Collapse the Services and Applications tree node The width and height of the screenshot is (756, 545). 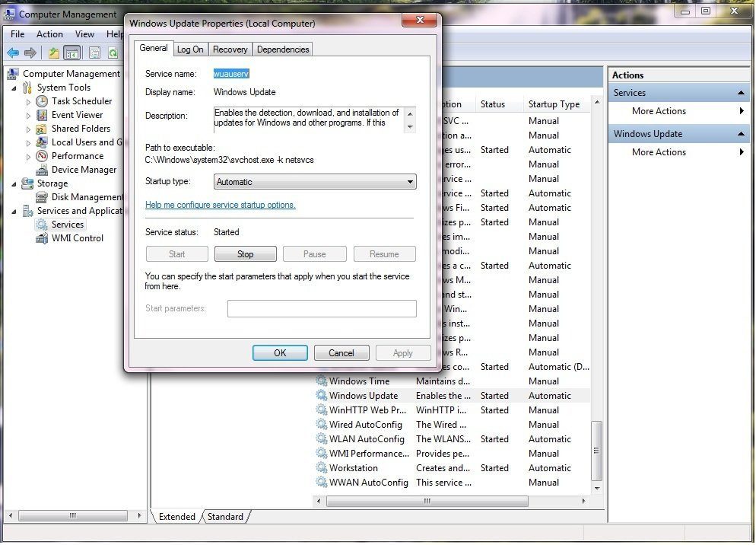click(x=14, y=212)
